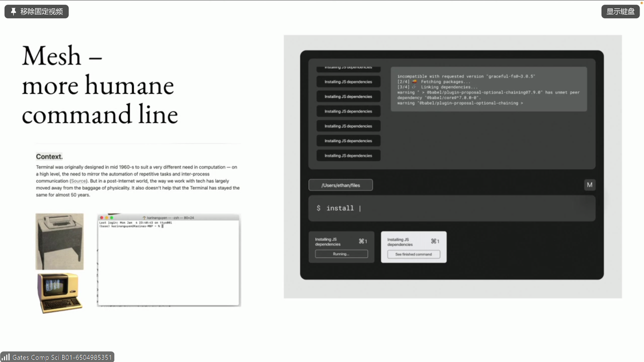Select the /Users/ethan/files path chip

pos(341,185)
